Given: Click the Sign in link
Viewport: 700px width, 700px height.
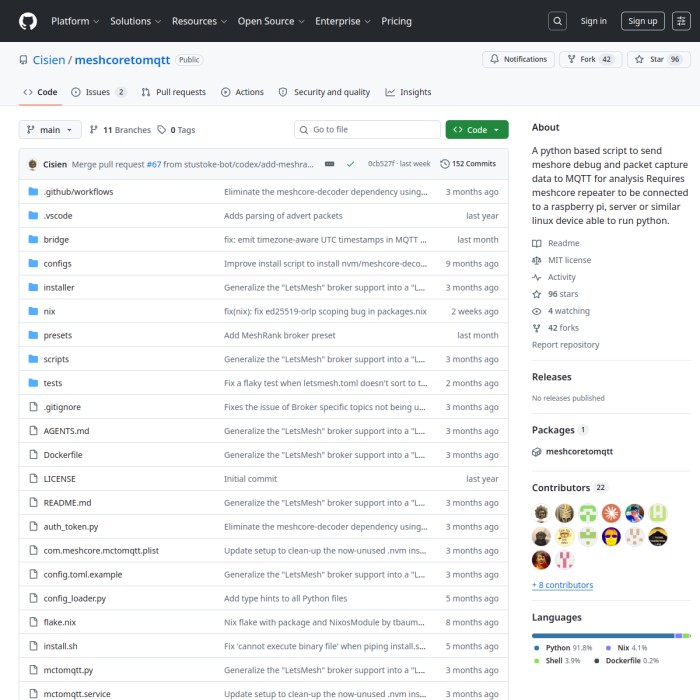Looking at the screenshot, I should click(593, 21).
